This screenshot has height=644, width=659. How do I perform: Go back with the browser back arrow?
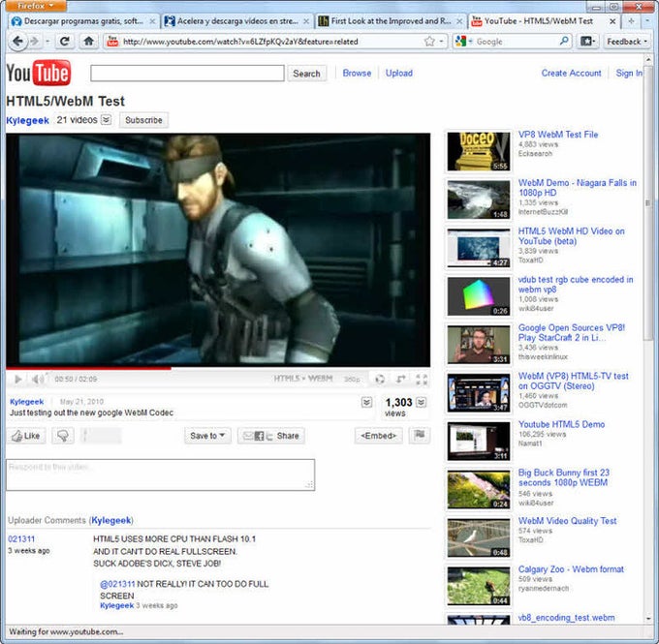click(17, 42)
